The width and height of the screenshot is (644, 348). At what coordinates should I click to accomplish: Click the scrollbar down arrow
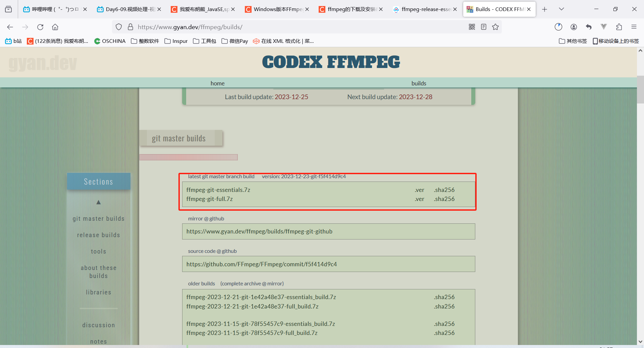(640, 342)
